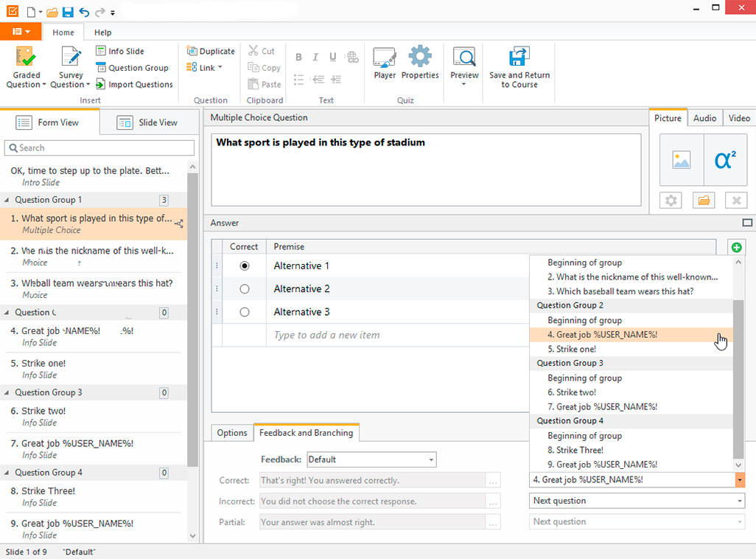This screenshot has height=559, width=756.
Task: Open the Options tab below the answers
Action: click(231, 433)
